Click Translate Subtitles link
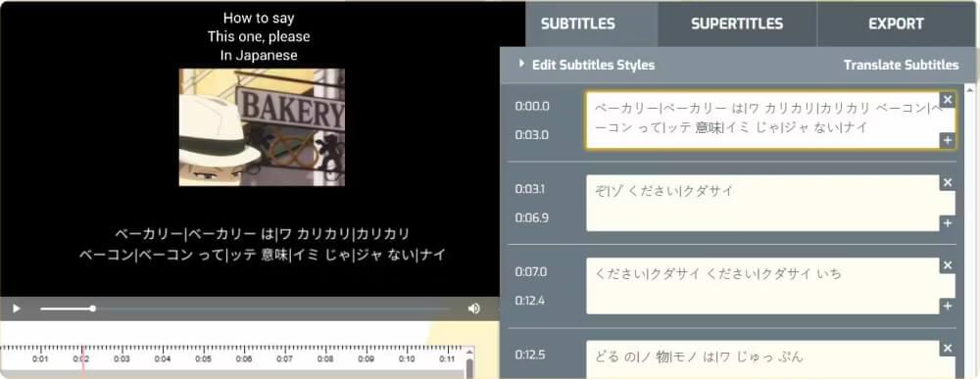 click(901, 65)
